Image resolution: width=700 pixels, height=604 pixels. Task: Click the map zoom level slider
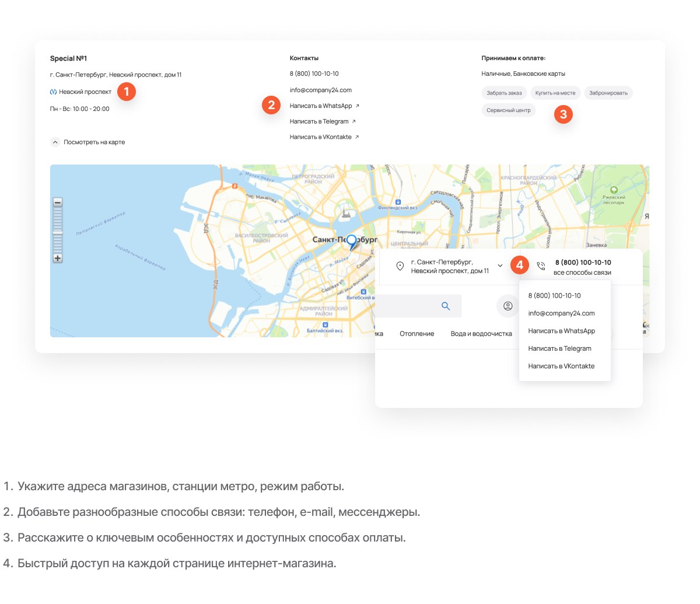tap(58, 232)
